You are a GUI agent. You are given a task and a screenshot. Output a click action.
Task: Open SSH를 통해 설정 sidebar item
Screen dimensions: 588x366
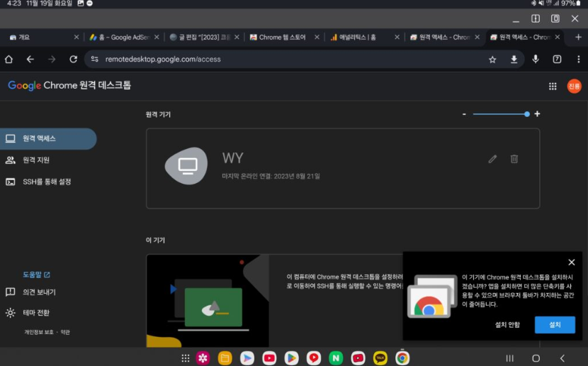coord(47,182)
